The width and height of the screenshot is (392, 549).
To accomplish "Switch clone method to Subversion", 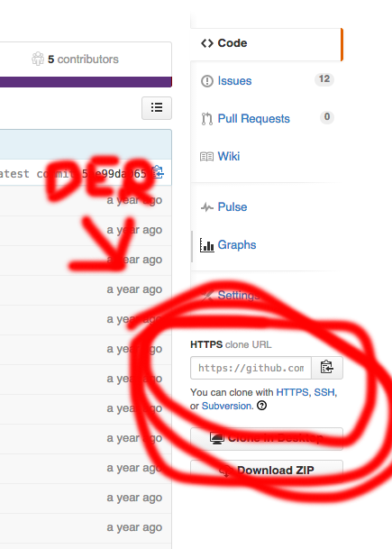I will (x=226, y=407).
